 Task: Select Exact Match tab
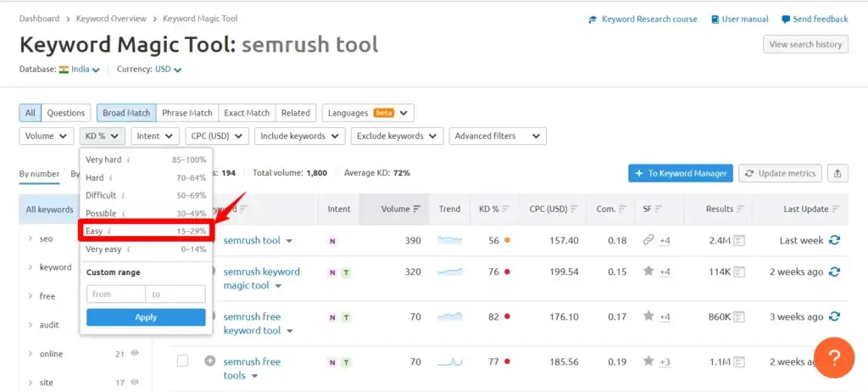247,113
